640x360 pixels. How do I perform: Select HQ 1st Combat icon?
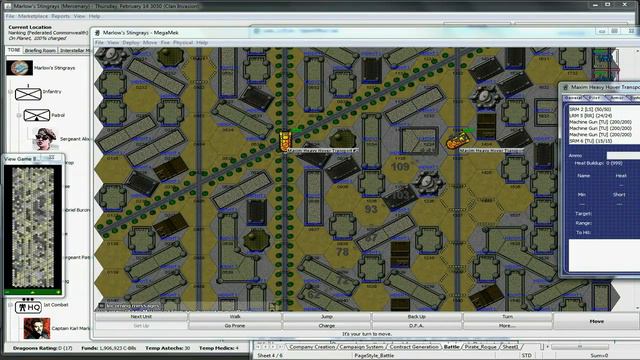pyautogui.click(x=28, y=307)
